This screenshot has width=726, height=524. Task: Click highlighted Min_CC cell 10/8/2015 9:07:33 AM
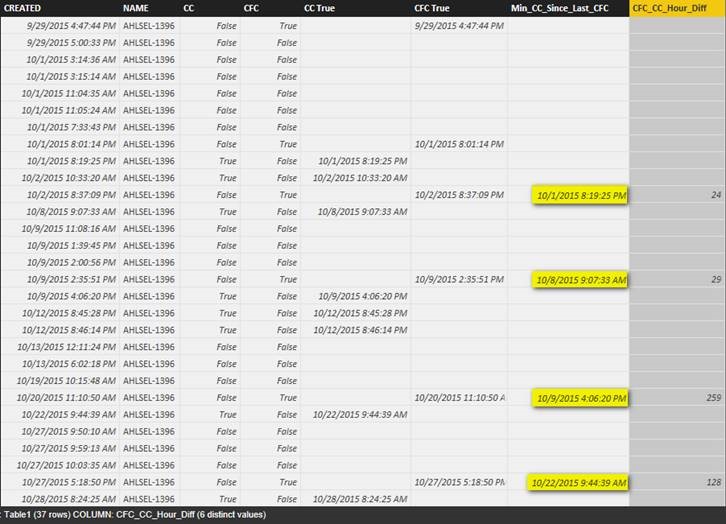[x=582, y=280]
